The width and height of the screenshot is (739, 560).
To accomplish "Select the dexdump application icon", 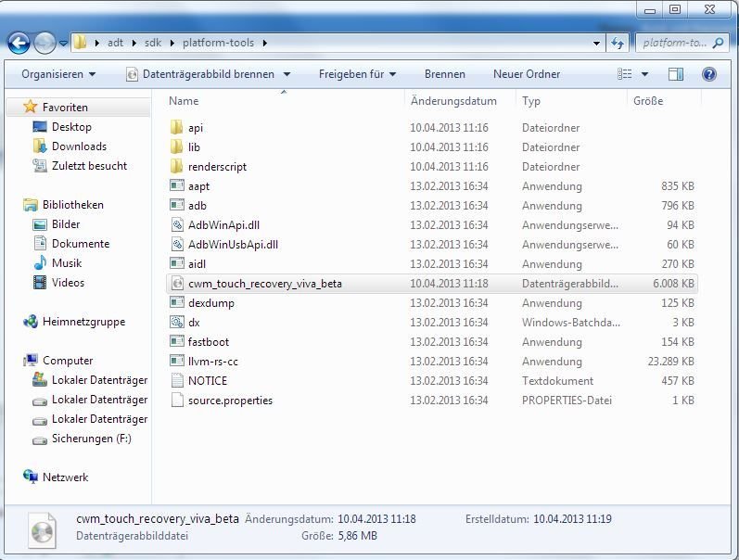I will (x=177, y=302).
